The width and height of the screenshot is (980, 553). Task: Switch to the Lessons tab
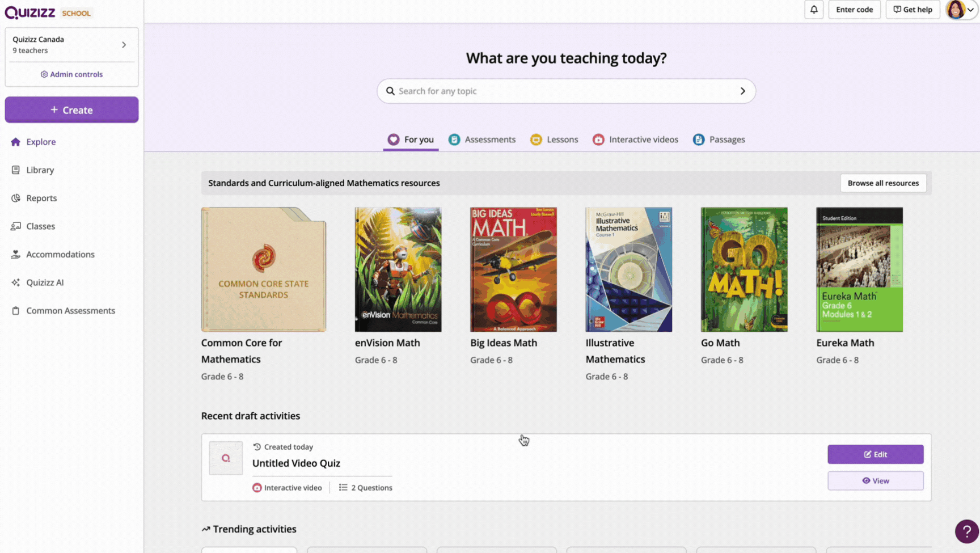click(554, 140)
